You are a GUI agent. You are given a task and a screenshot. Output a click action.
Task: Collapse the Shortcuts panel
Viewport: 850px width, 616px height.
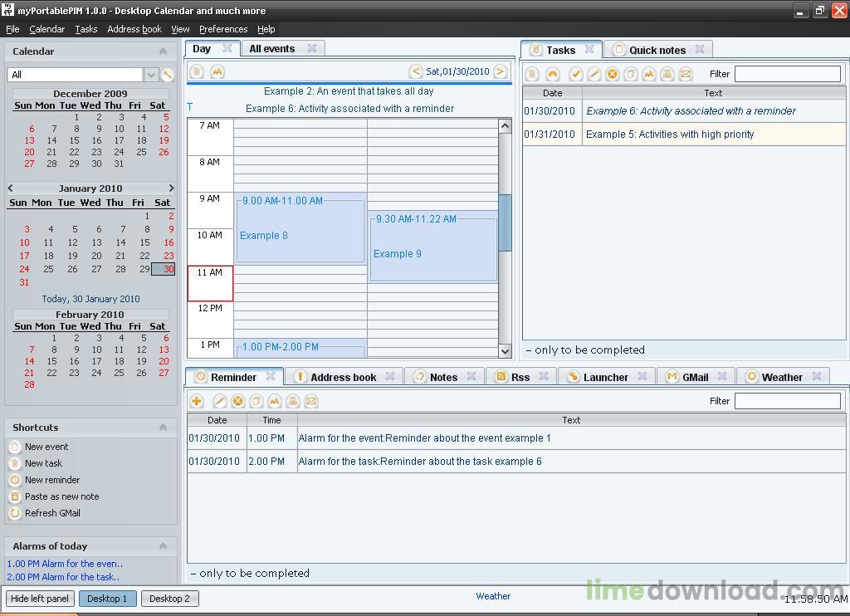click(x=163, y=428)
